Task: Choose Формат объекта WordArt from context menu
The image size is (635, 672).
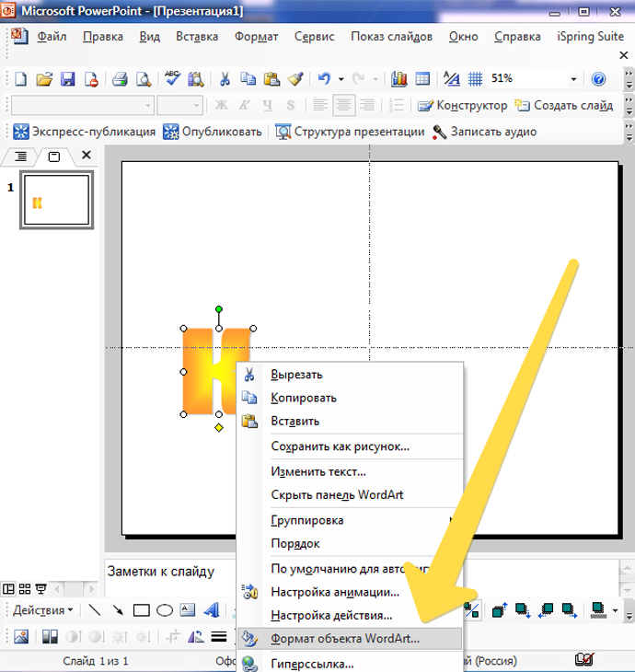Action: [x=350, y=639]
